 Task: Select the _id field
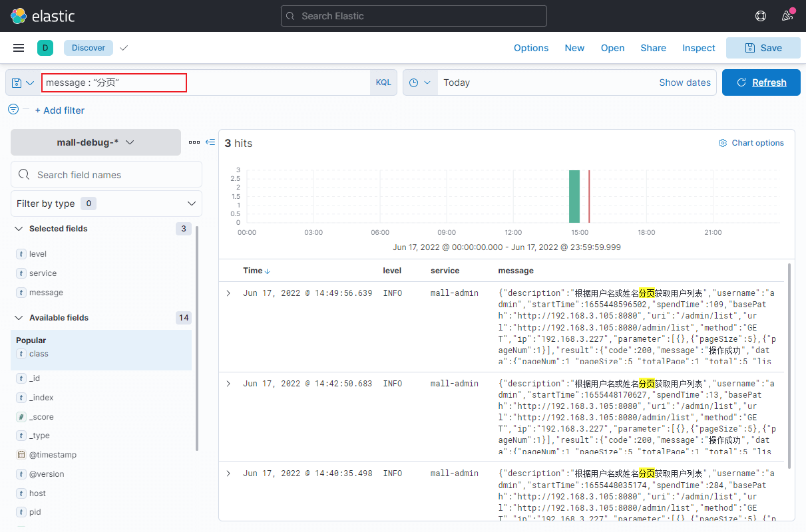coord(35,378)
